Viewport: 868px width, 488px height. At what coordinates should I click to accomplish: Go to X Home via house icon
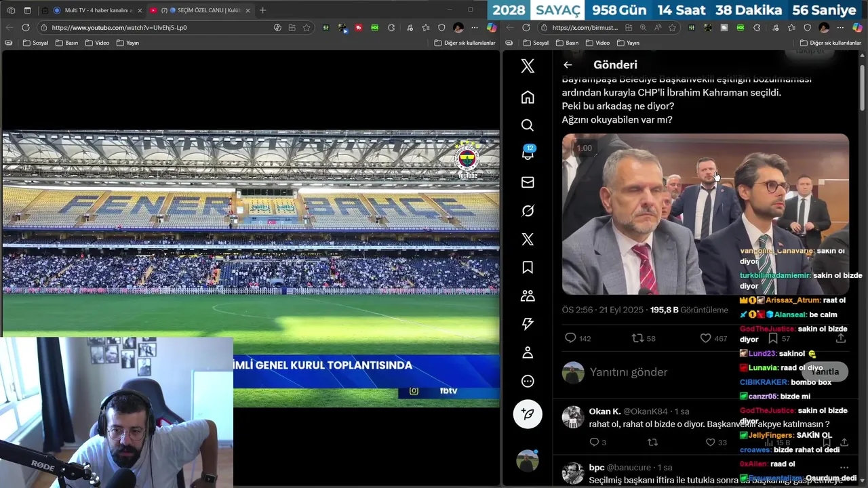[528, 97]
